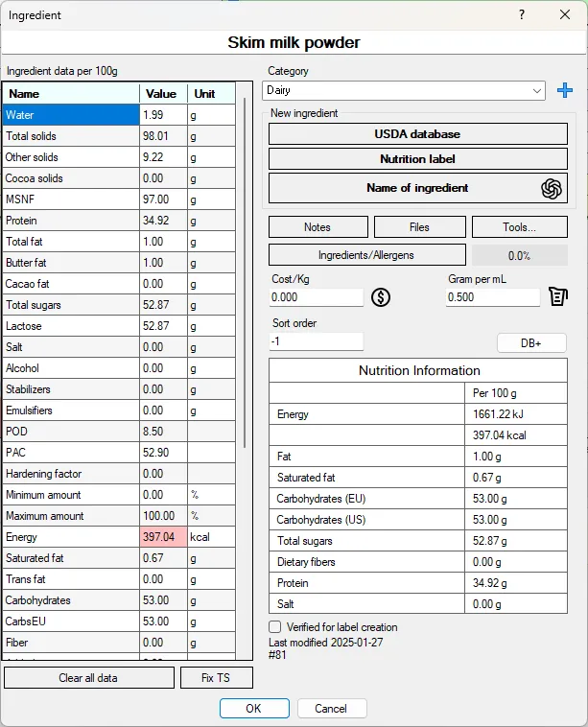
Task: Click the Sort order input field
Action: point(317,341)
